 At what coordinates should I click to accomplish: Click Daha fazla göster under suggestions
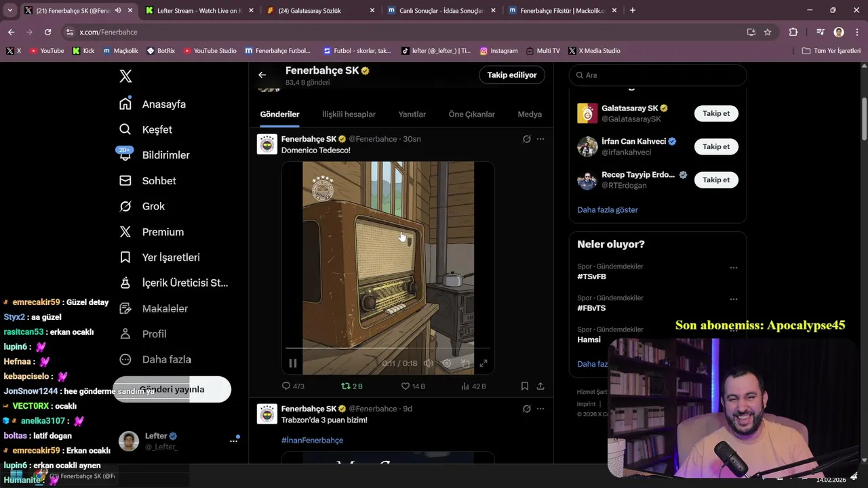pos(608,209)
